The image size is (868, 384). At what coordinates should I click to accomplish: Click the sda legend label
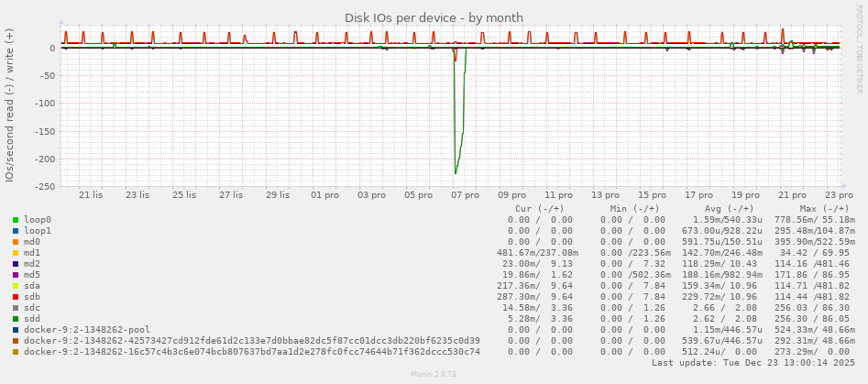click(32, 286)
